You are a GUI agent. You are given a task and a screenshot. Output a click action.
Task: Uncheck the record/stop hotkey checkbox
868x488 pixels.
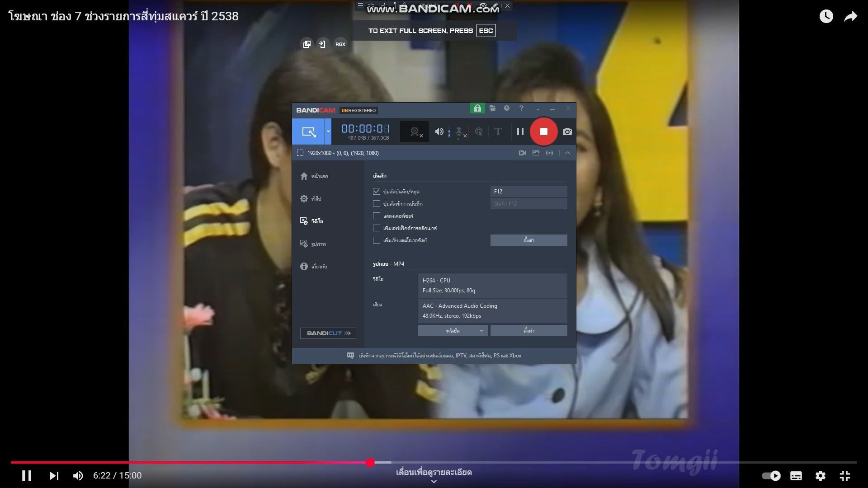coord(376,192)
